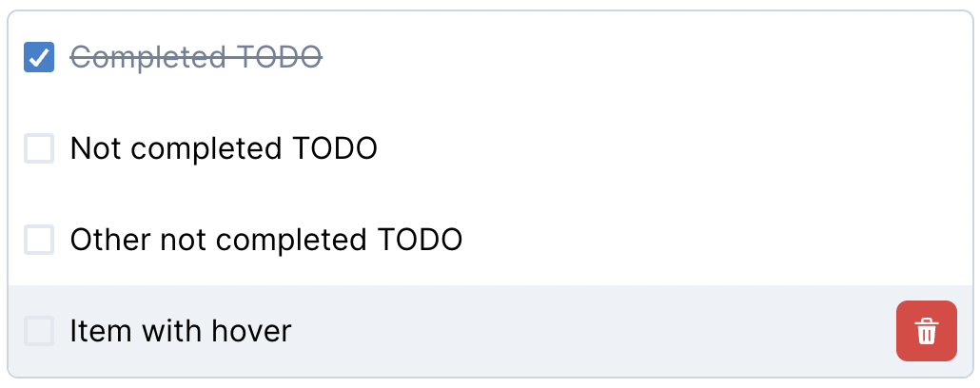Click the strikethrough Completed TODO text
The image size is (980, 388).
point(196,58)
